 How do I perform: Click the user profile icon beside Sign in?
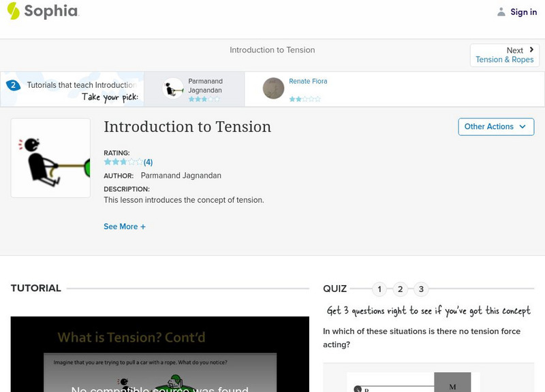[x=501, y=12]
